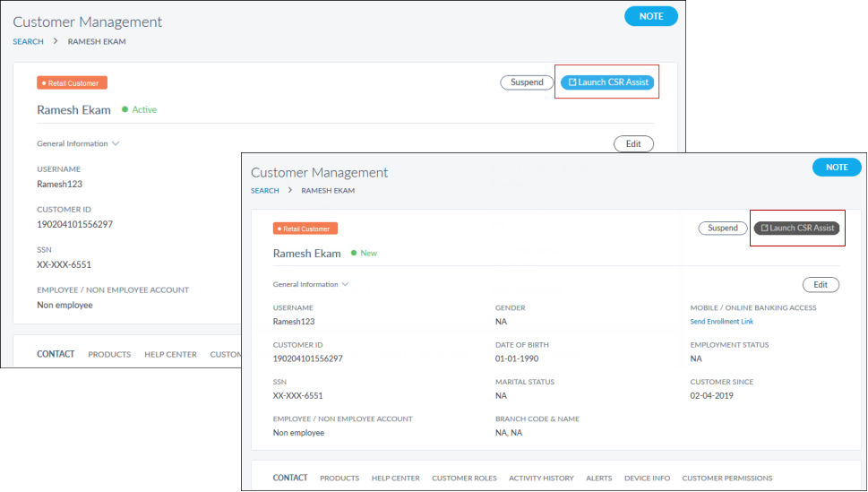Open the Customer Roles tab
This screenshot has width=868, height=492.
click(465, 479)
